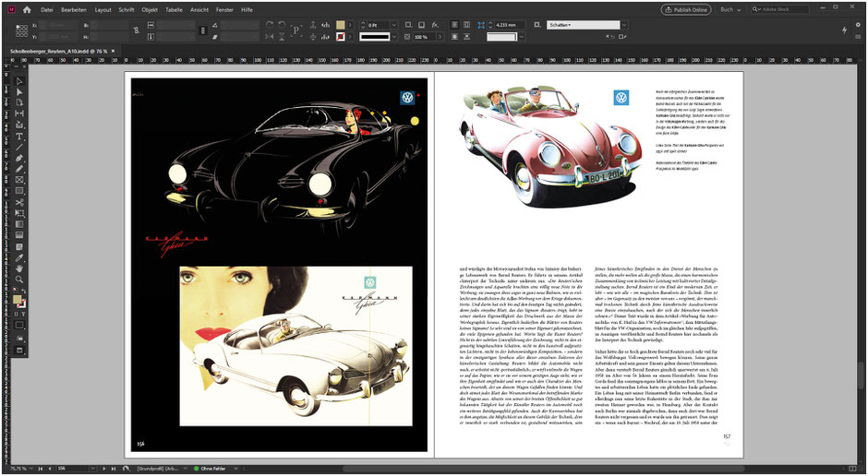Select the Eyedropper tool
The image size is (868, 476).
pyautogui.click(x=19, y=257)
